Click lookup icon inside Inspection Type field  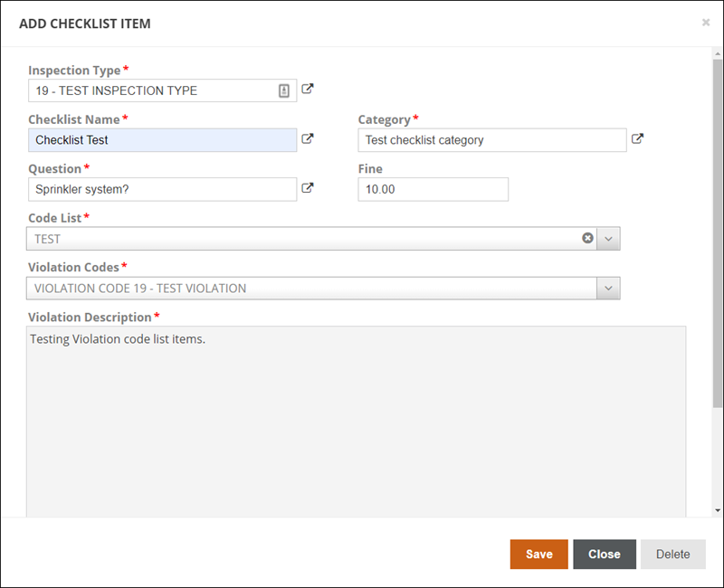[x=284, y=91]
